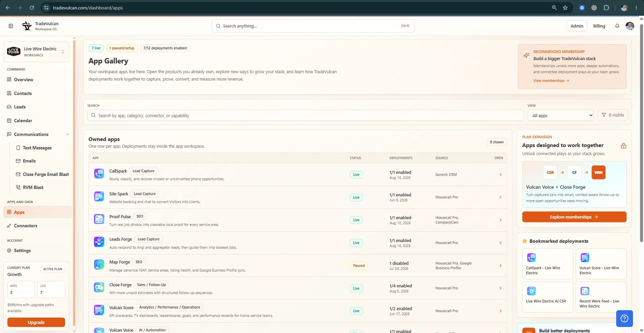This screenshot has width=644, height=333.
Task: Open CallSpark - Live Wire Electric bookmark
Action: click(547, 264)
